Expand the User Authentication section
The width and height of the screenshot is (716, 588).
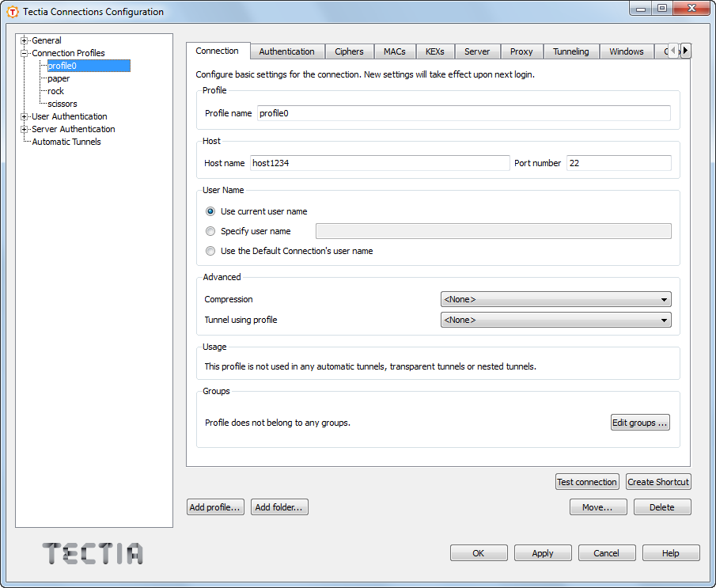pos(23,116)
